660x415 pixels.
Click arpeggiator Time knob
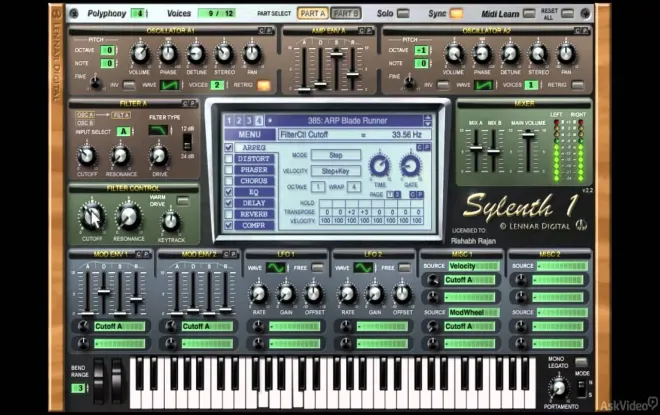point(380,165)
